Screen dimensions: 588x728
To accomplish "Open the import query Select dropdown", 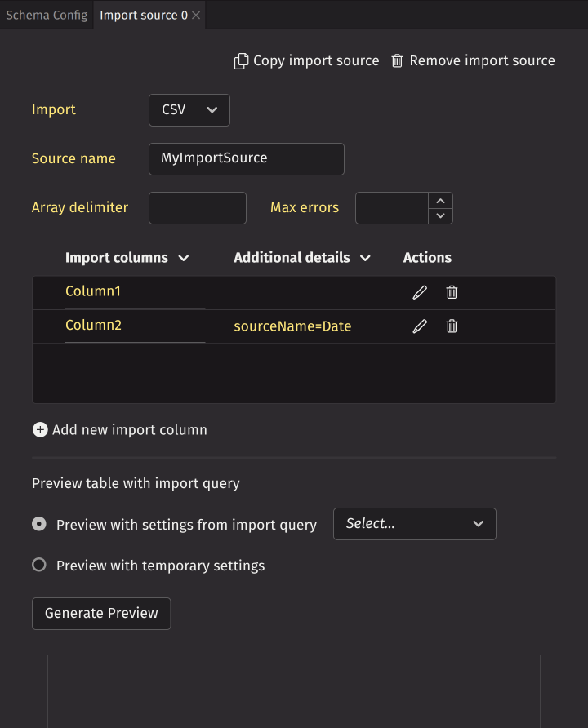I will pos(414,524).
